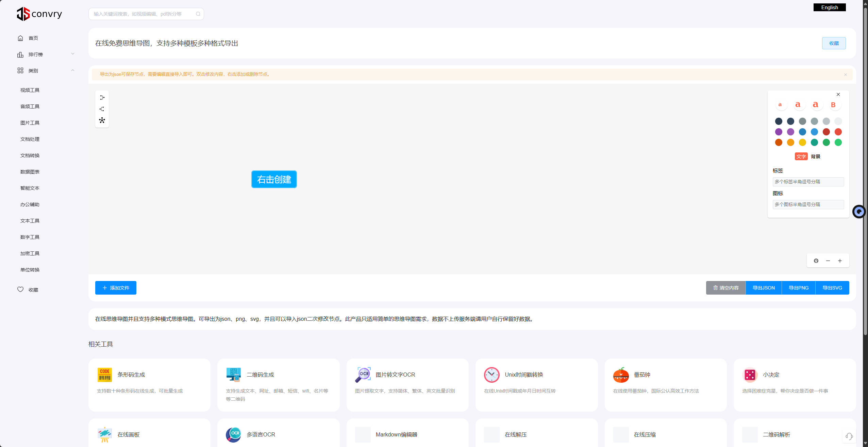Pick the yellow color swatch

pos(802,143)
